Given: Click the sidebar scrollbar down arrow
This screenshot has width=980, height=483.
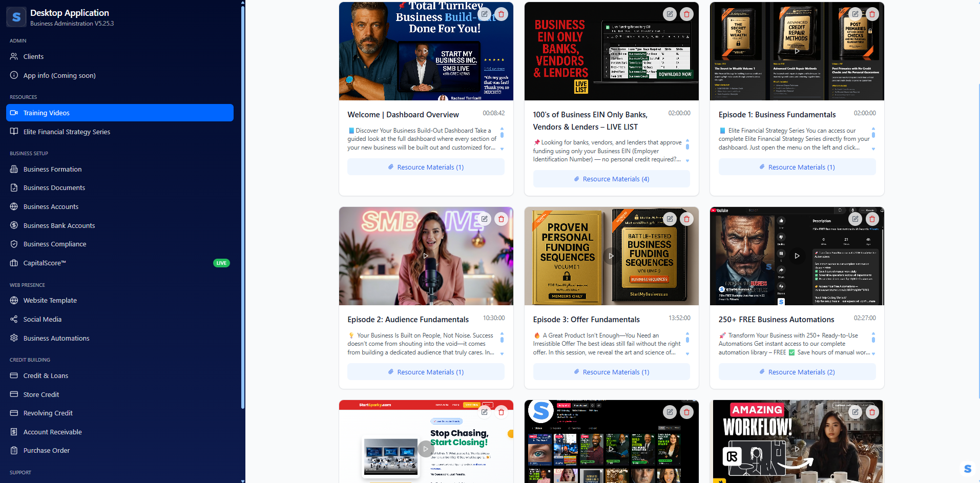Looking at the screenshot, I should pos(243,480).
